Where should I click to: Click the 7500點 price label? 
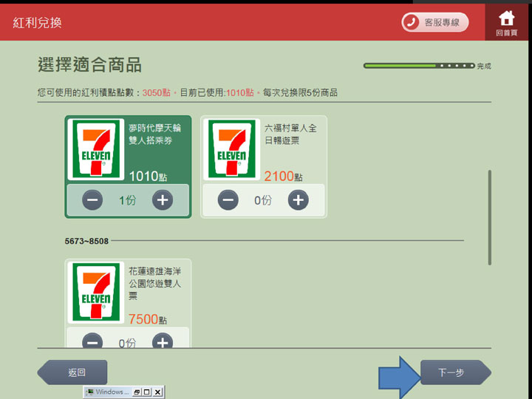pyautogui.click(x=148, y=319)
